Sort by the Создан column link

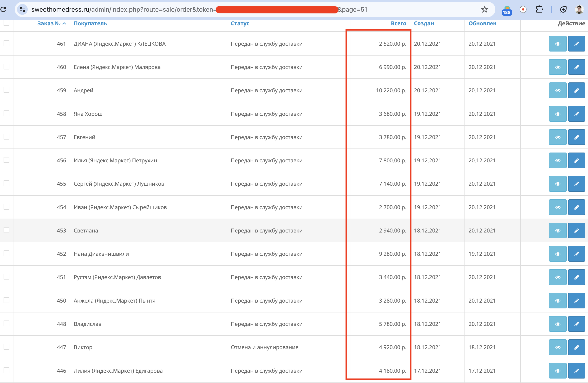(424, 24)
